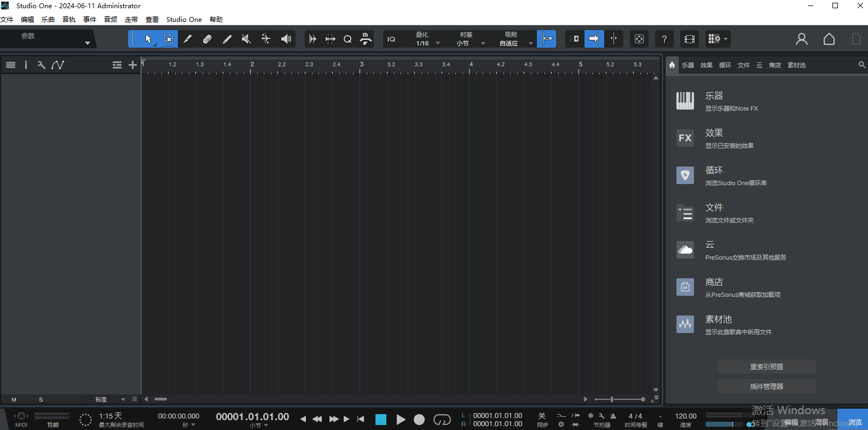
Task: Select the Listen speaker tool
Action: point(286,39)
